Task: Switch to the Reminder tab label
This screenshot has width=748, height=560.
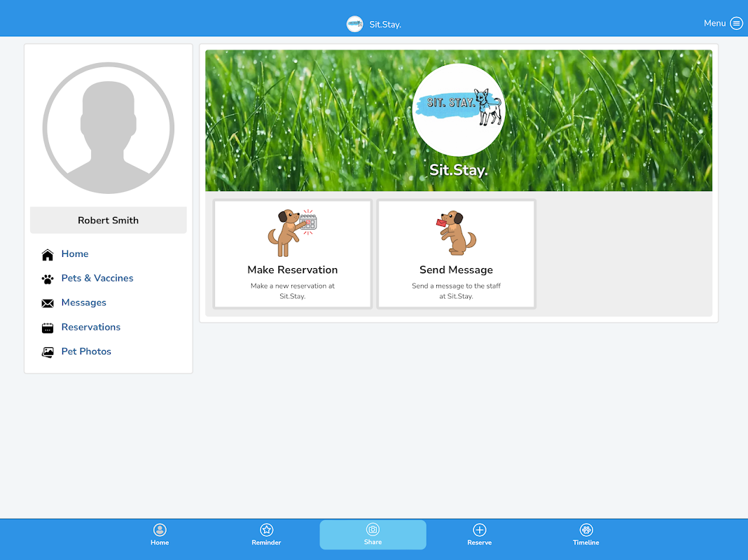Action: pyautogui.click(x=266, y=542)
